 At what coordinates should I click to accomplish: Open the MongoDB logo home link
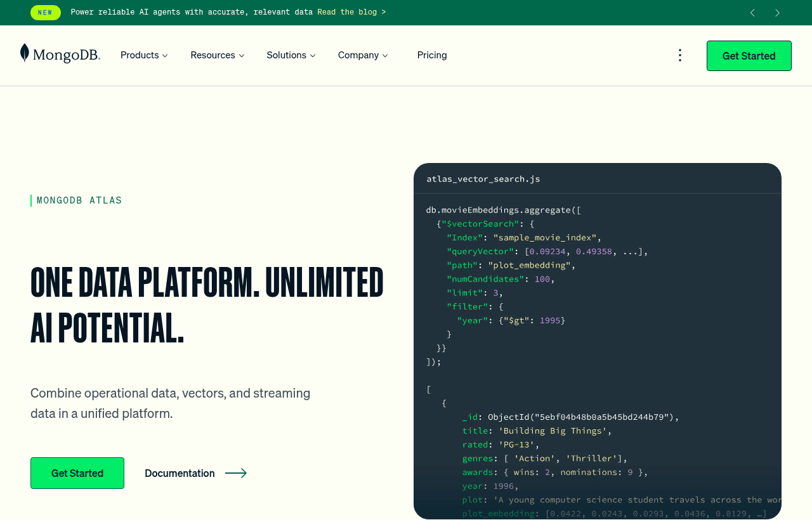pyautogui.click(x=60, y=55)
